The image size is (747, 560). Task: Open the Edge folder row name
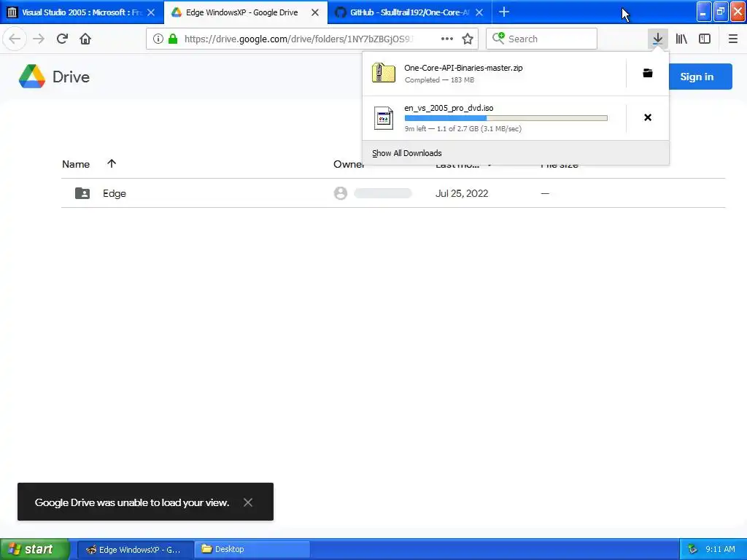[x=115, y=193]
